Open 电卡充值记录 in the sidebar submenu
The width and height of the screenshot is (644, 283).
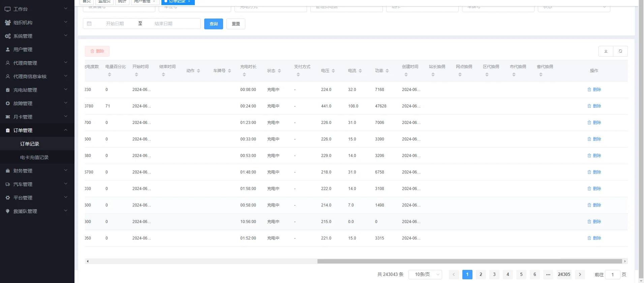(x=37, y=157)
